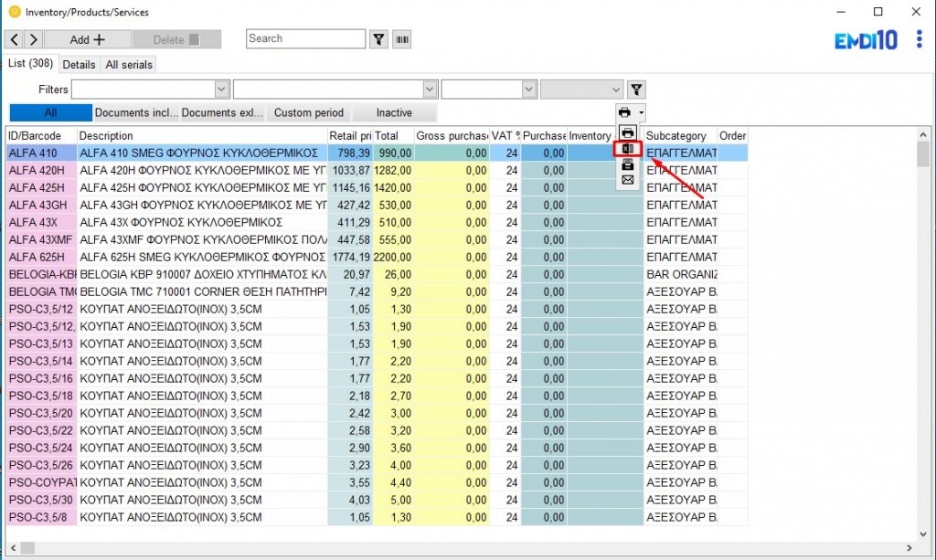Select the All period toggle
Image resolution: width=936 pixels, height=560 pixels.
[51, 112]
